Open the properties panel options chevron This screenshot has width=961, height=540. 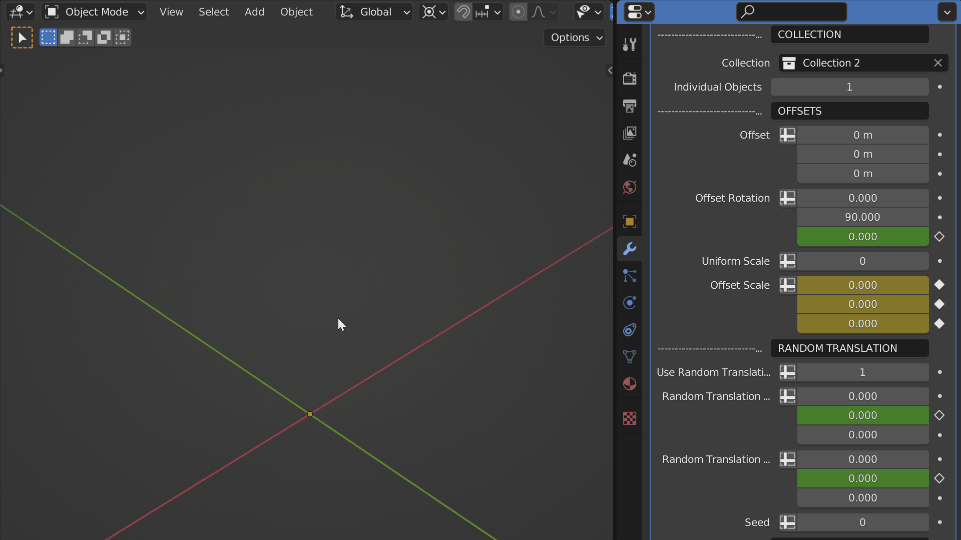tap(946, 12)
